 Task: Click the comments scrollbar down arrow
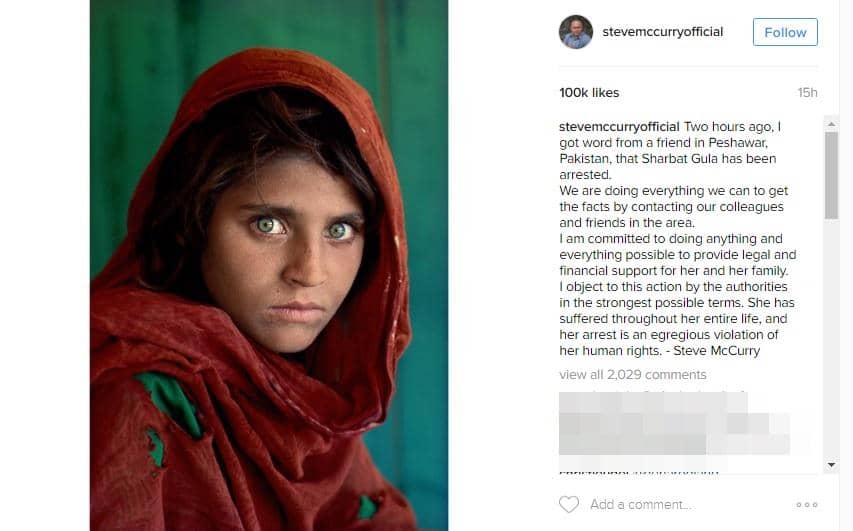tap(831, 465)
